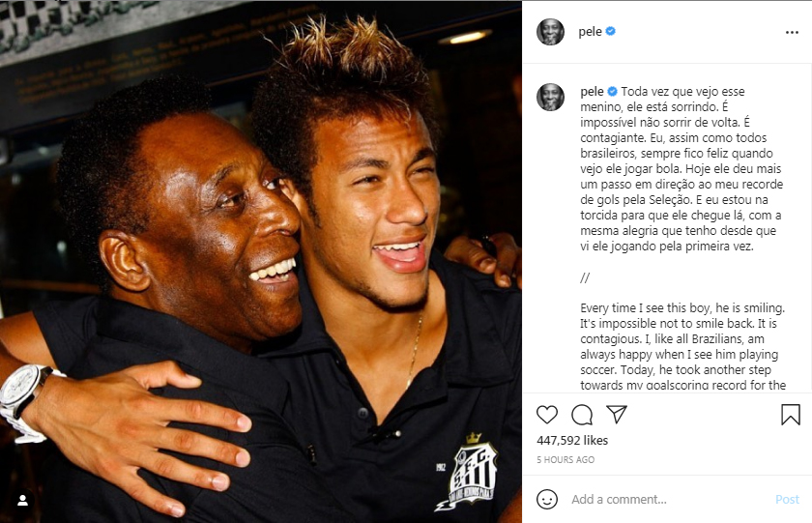Open pele username in the caption
This screenshot has height=523, width=812.
[592, 92]
